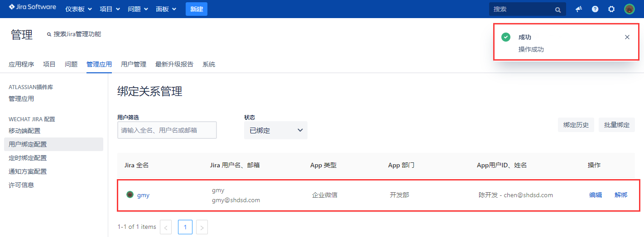Screen dimensions: 644x237
Task: Dismiss the success notification with X
Action: pyautogui.click(x=627, y=37)
